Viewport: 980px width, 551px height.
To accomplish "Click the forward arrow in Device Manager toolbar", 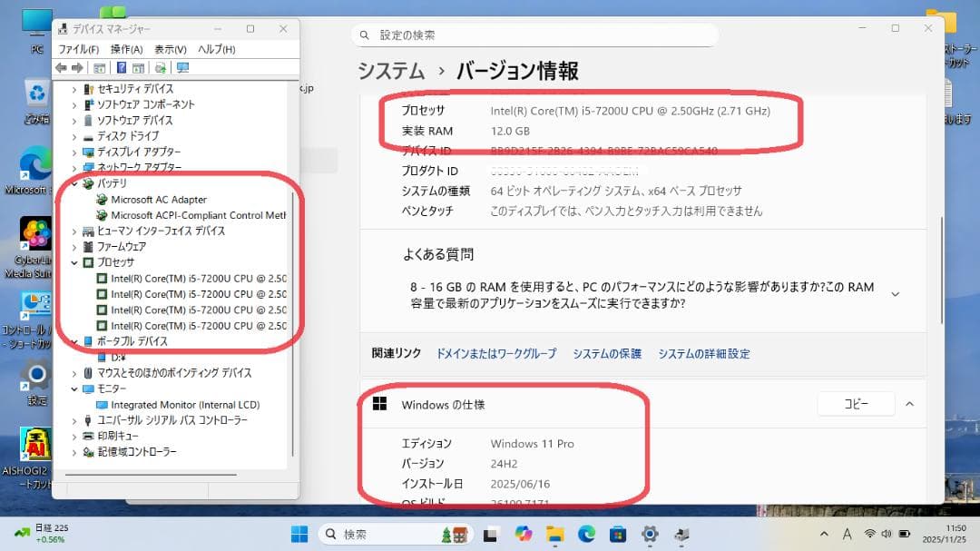I will point(77,67).
